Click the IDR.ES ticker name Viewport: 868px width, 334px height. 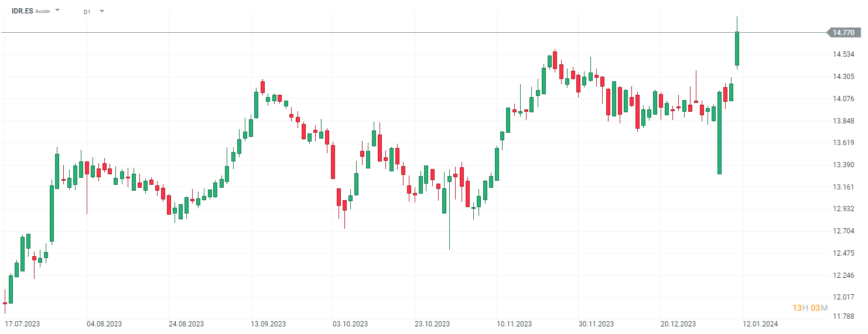pos(22,11)
